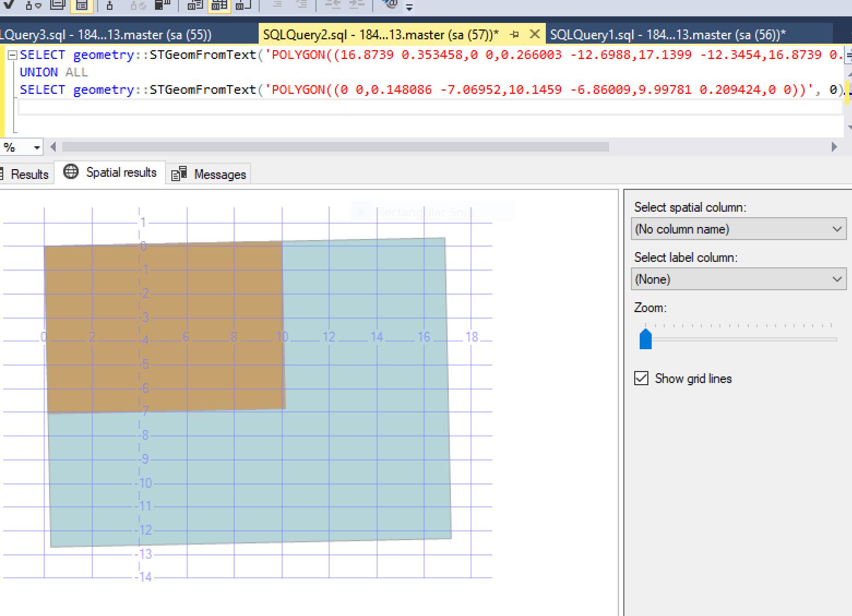Screen dimensions: 852x616
Task: Click the Increase Indent toolbar icon
Action: (356, 4)
